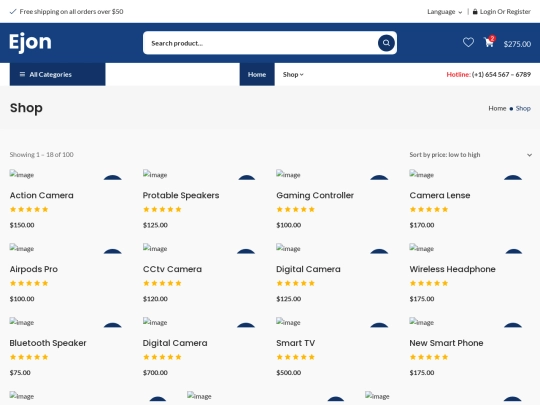Click the Free shipping notice text
540x405 pixels.
[71, 12]
